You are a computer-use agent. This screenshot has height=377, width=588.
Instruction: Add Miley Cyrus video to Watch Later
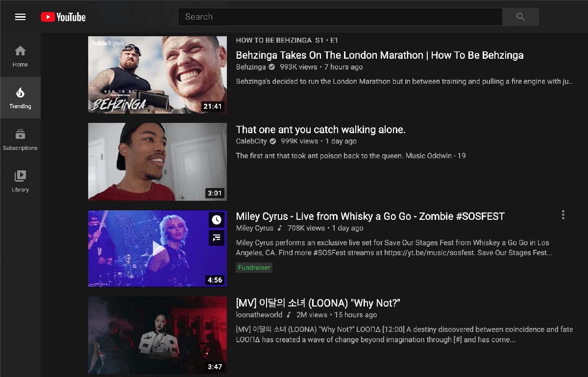coord(216,219)
